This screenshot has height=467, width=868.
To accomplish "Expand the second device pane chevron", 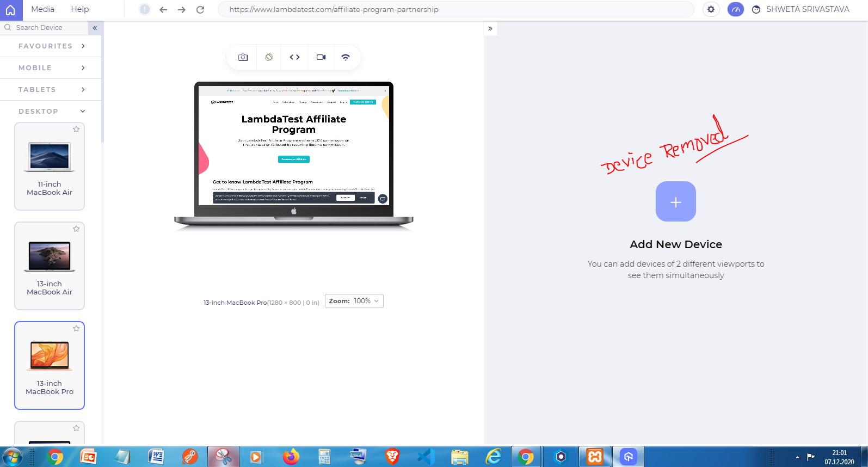I will pyautogui.click(x=490, y=28).
